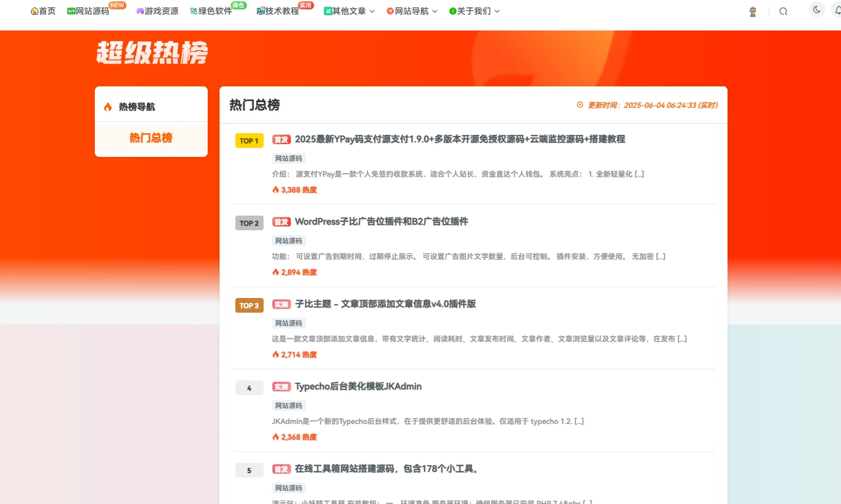
Task: Click YPay article description starting 介绍
Action: point(458,174)
